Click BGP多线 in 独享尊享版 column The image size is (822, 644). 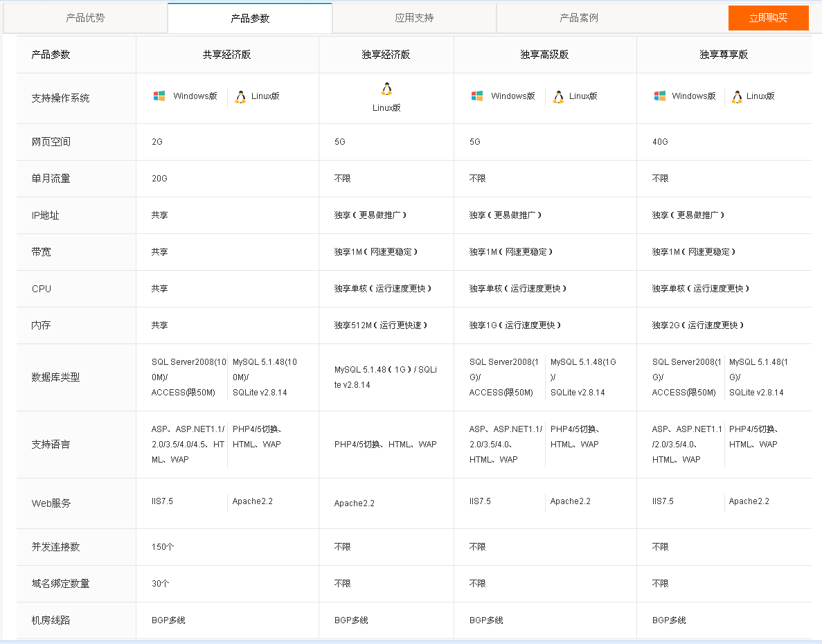pos(669,620)
